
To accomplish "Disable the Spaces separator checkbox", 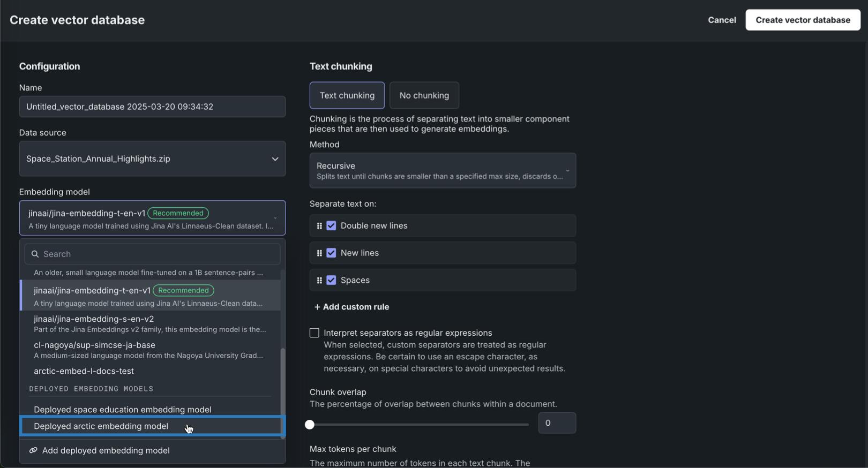I will [x=331, y=281].
